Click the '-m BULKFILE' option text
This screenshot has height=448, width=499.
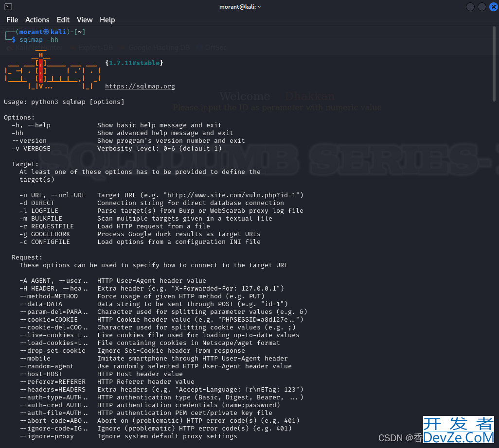point(41,219)
